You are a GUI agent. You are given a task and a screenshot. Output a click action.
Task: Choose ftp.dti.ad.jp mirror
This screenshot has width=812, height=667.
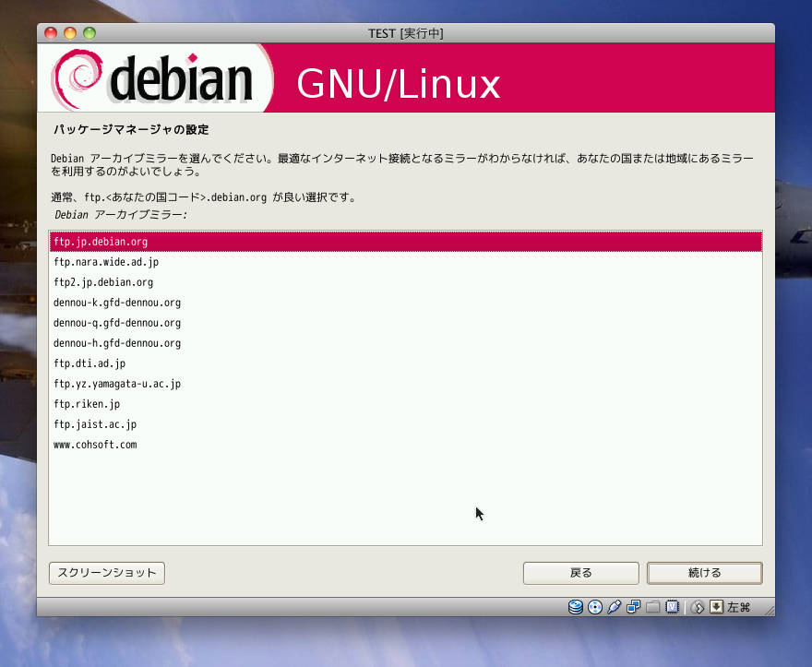coord(405,363)
